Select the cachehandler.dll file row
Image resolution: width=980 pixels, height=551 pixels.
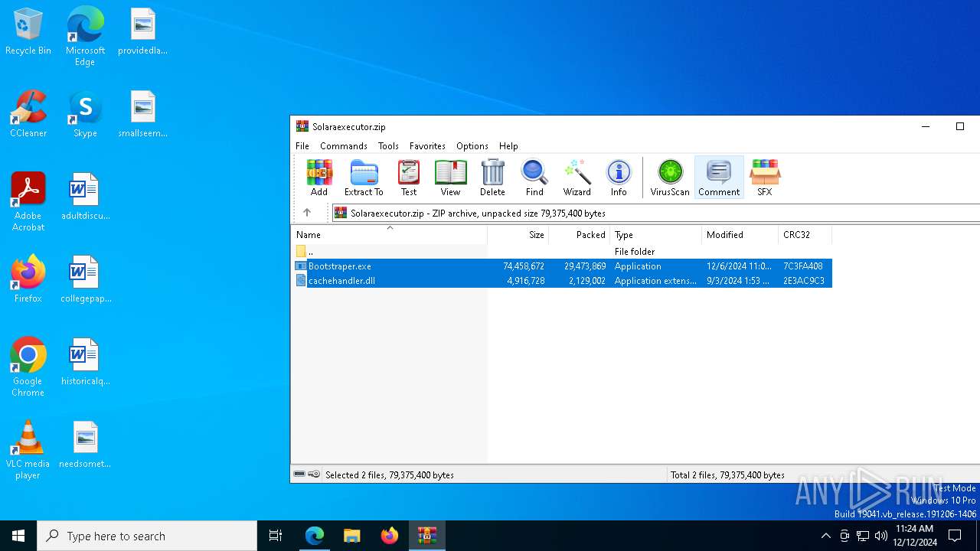[x=562, y=281]
